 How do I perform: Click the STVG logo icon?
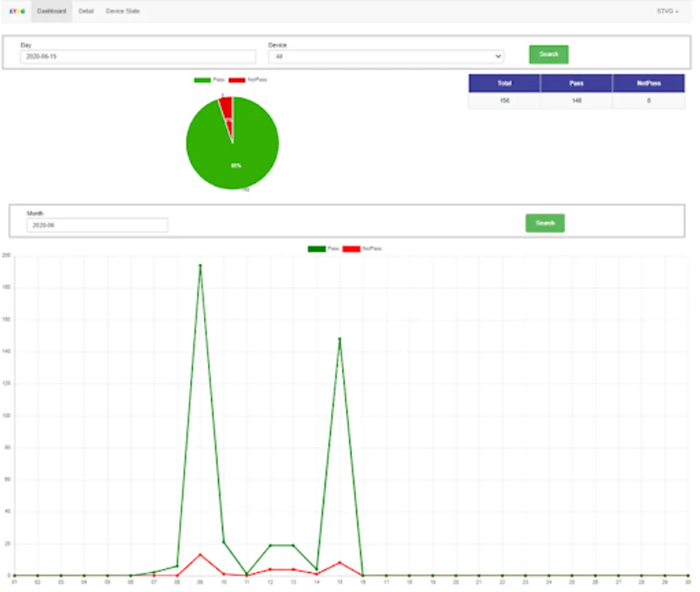click(x=17, y=11)
